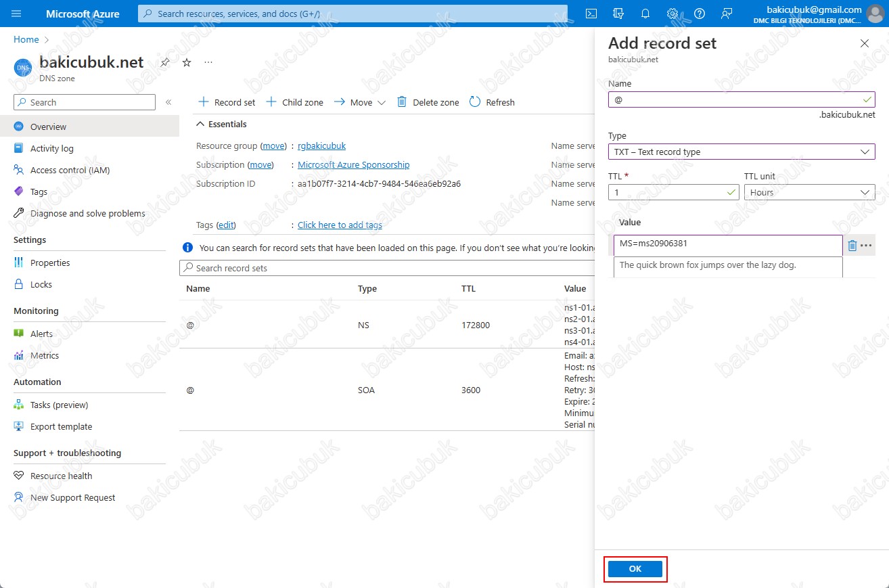Image resolution: width=889 pixels, height=588 pixels.
Task: Select Overview in the left menu
Action: (x=89, y=127)
